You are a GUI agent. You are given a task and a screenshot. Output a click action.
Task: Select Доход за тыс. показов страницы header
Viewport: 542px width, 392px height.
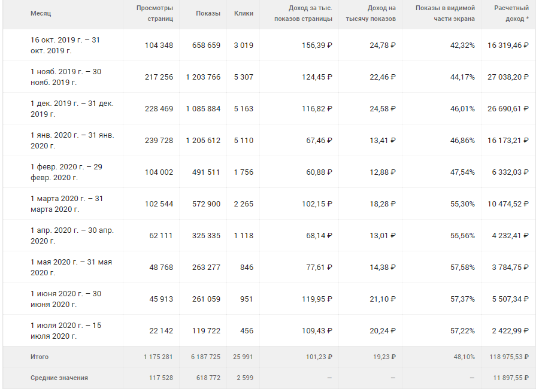pos(303,13)
